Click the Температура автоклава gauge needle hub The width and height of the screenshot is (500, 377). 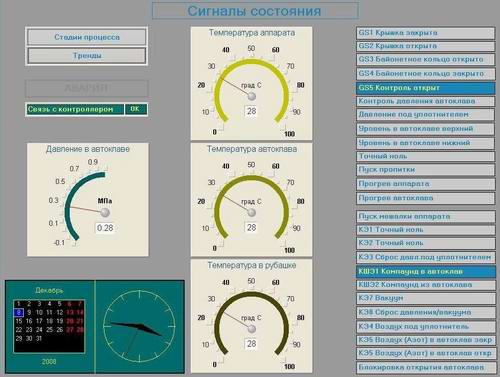tap(252, 213)
